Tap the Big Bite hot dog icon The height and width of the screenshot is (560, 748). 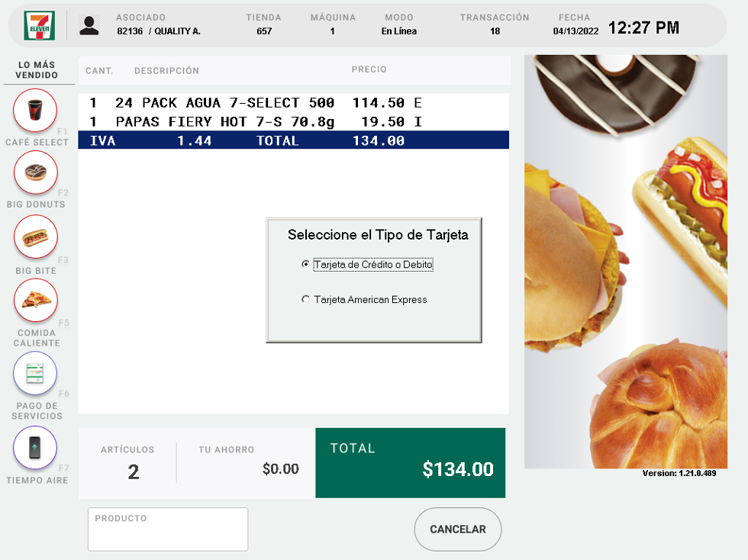(x=35, y=237)
